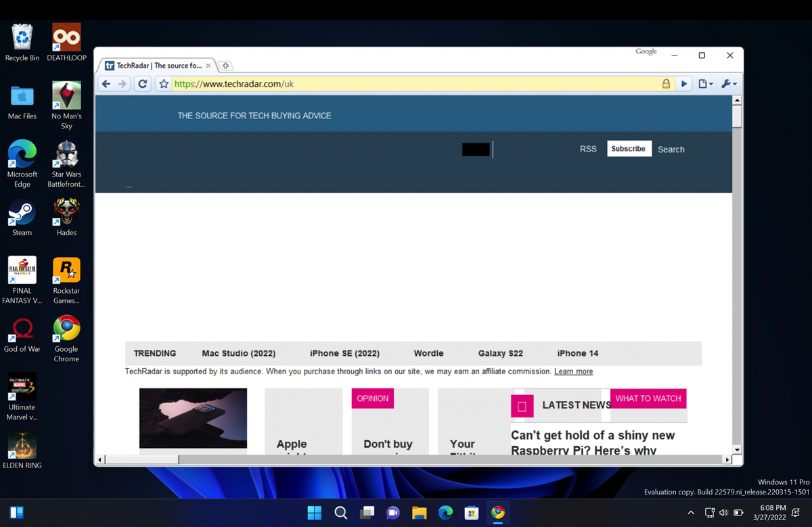
Task: Open the volume control in the system tray
Action: click(x=723, y=512)
